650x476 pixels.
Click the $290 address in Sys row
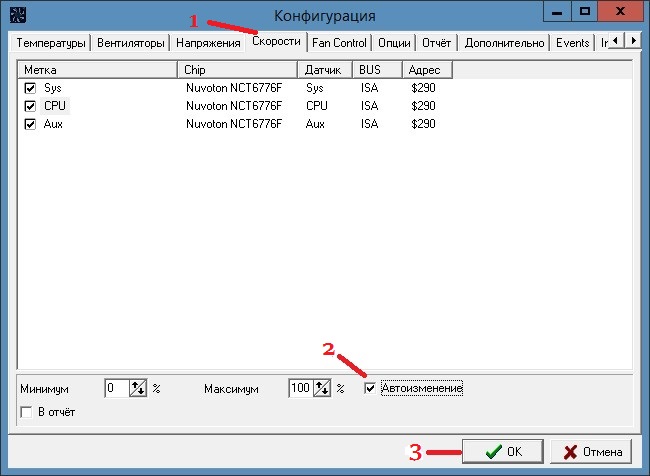point(423,88)
